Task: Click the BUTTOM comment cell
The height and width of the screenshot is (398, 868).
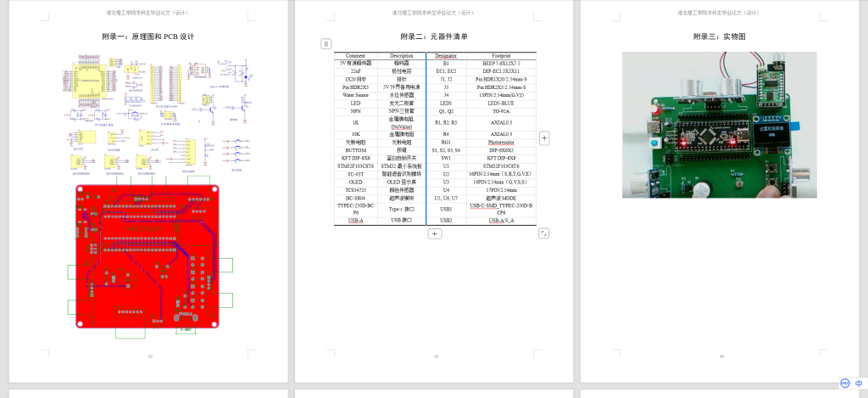Action: (355, 150)
